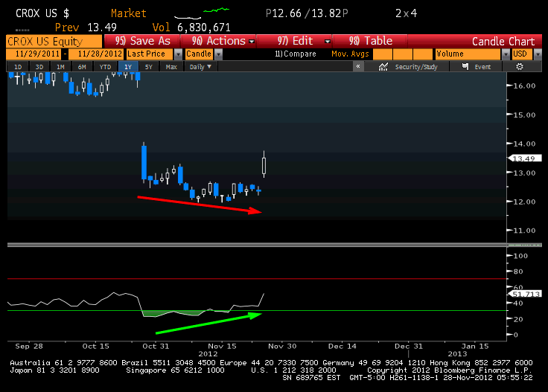Select the 1M time range
548x392 pixels.
tap(60, 67)
